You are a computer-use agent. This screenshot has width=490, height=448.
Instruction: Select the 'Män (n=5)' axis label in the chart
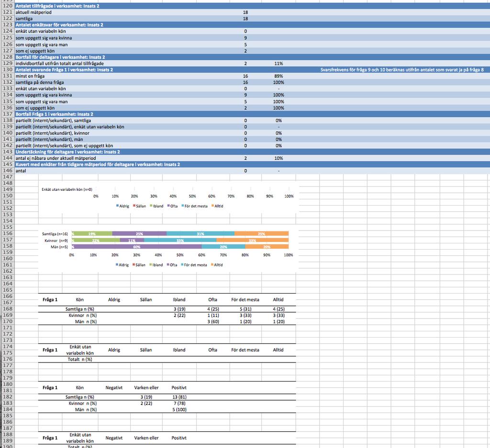59,247
